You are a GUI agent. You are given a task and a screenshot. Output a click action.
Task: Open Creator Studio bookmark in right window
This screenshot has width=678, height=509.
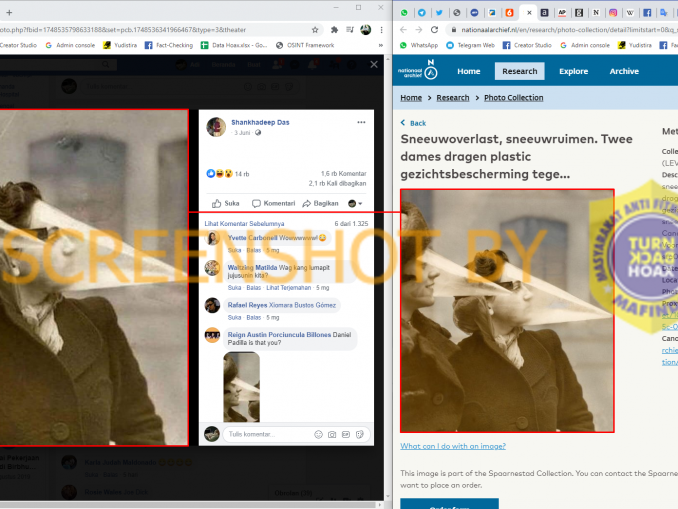(x=527, y=45)
